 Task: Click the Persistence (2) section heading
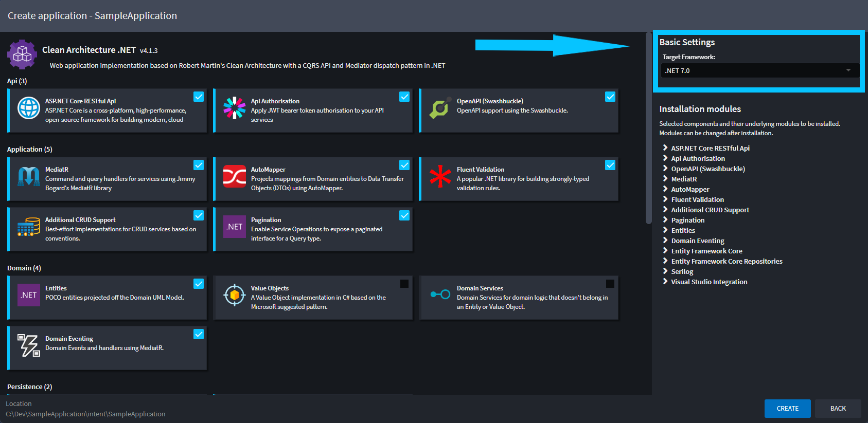[x=29, y=387]
